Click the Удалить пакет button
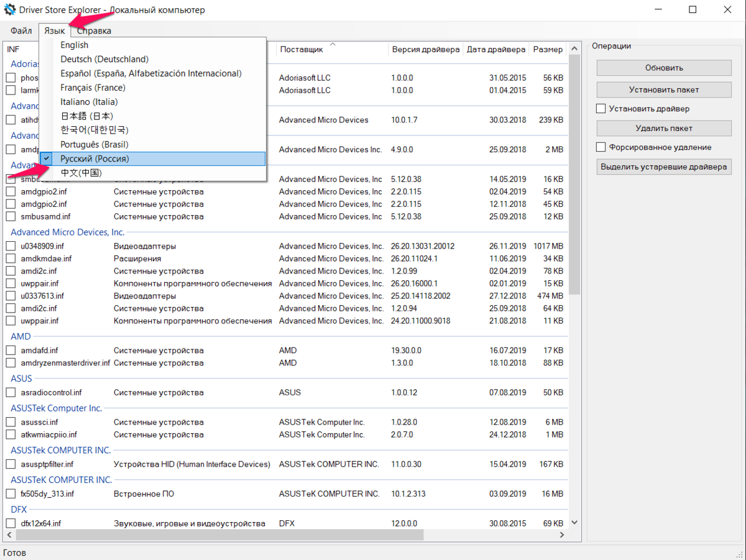746x560 pixels. [664, 128]
